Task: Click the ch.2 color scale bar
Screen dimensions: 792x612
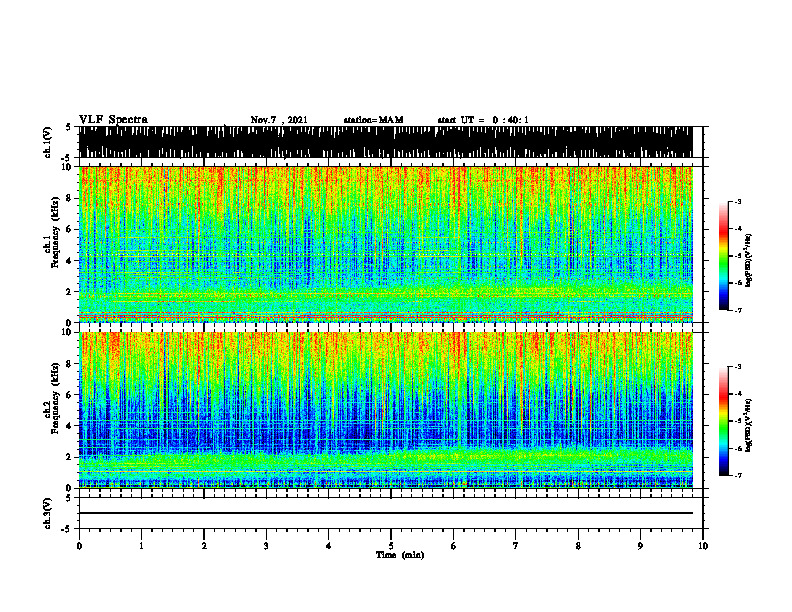Action: [x=723, y=421]
